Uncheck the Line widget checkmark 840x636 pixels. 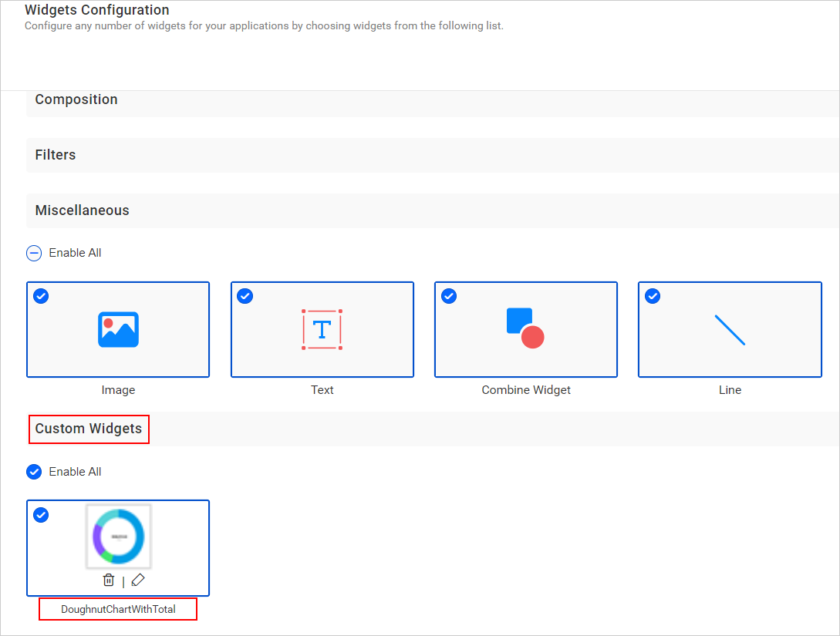pos(653,296)
